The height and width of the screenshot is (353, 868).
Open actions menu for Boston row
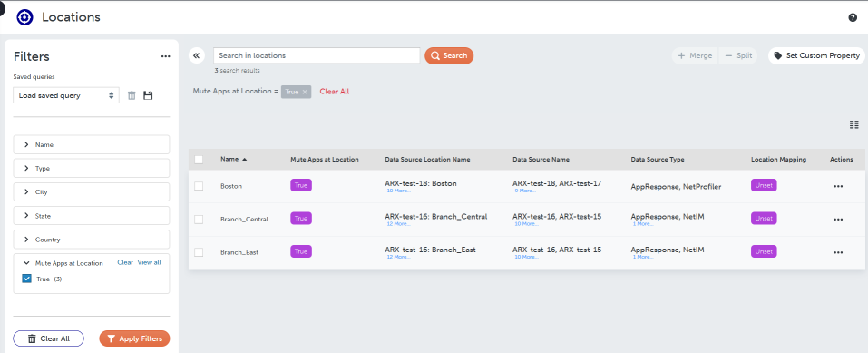pos(838,186)
